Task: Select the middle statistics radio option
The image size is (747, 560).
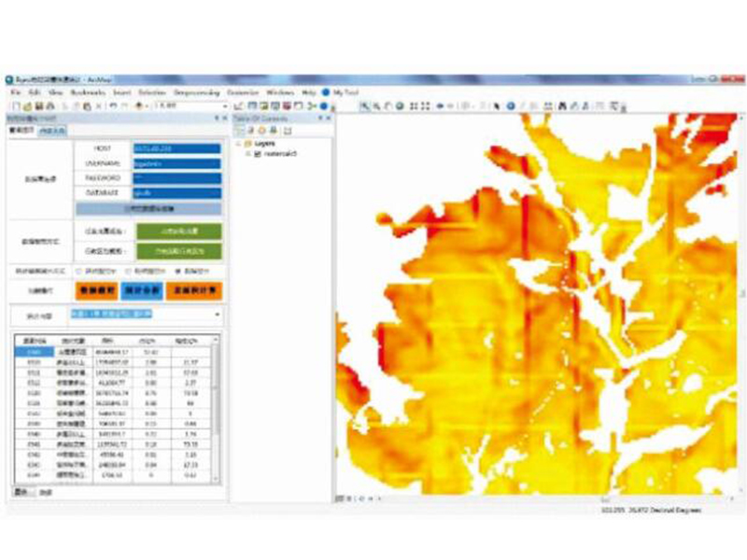Action: (128, 271)
